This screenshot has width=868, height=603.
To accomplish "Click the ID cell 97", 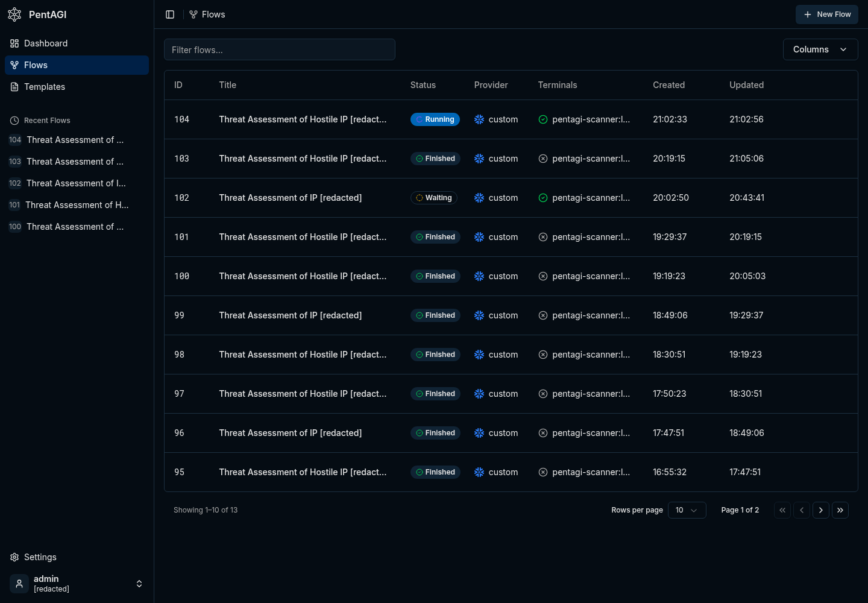I will (179, 394).
